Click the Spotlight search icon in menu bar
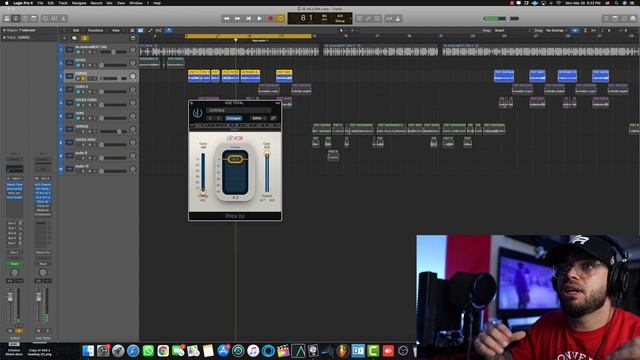 coord(617,3)
